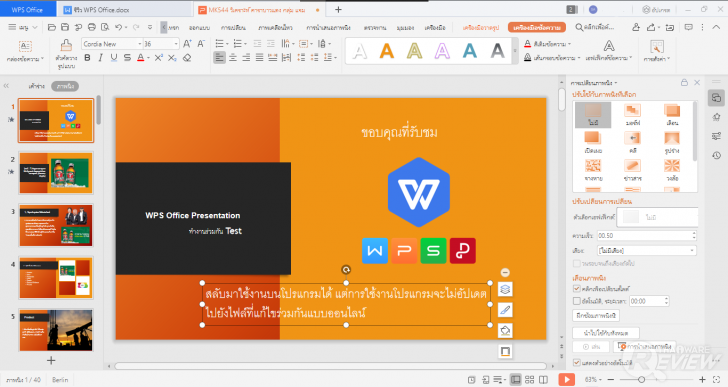Toggle the auto preview checkbox at panel bottom
Viewport: 728px width, 387px height.
[577, 362]
